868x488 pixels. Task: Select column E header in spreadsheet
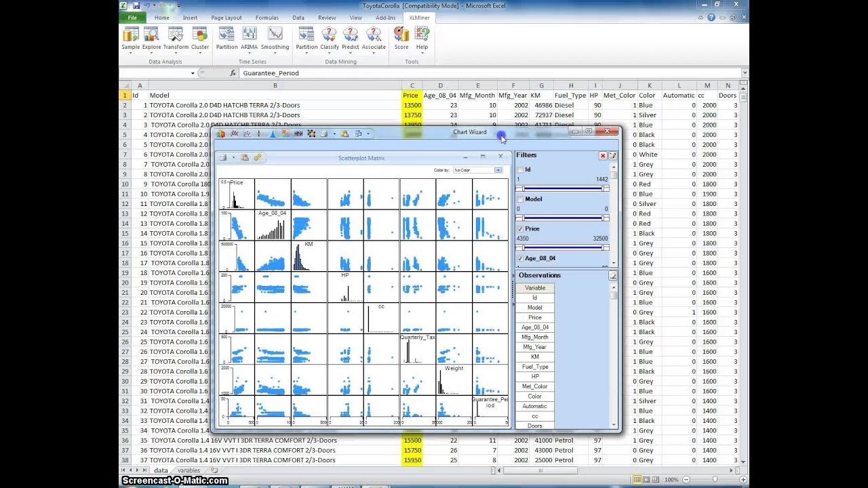(477, 85)
